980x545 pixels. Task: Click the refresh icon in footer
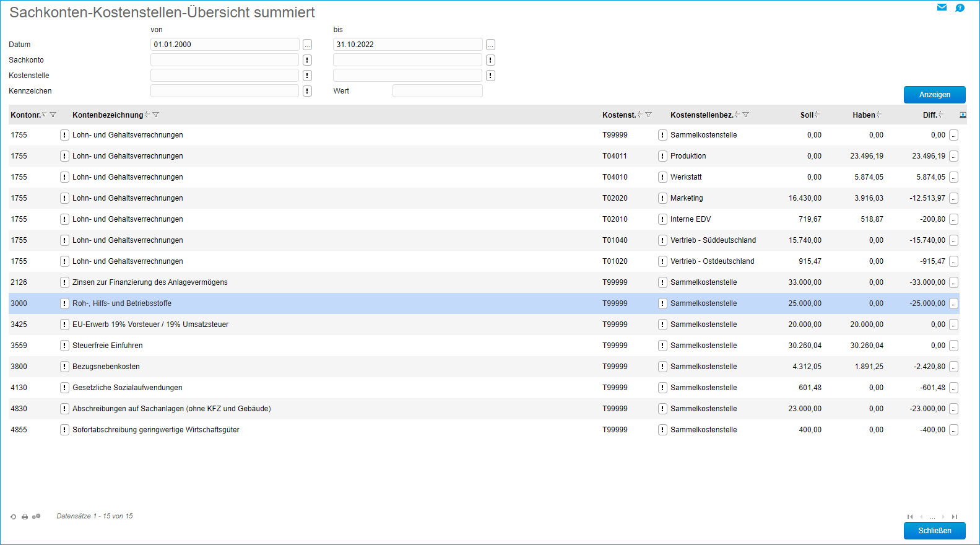pyautogui.click(x=13, y=517)
